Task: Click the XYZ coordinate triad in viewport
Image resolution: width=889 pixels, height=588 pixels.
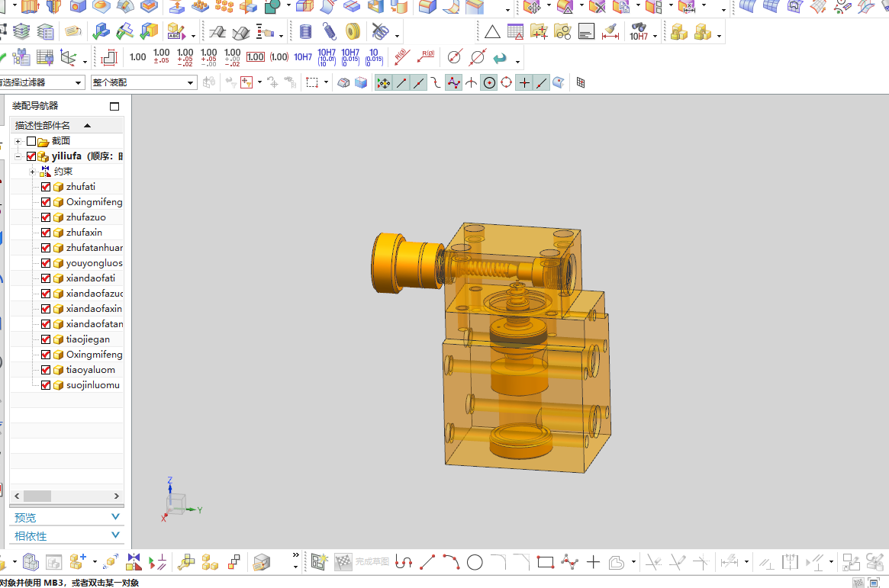Action: tap(180, 500)
